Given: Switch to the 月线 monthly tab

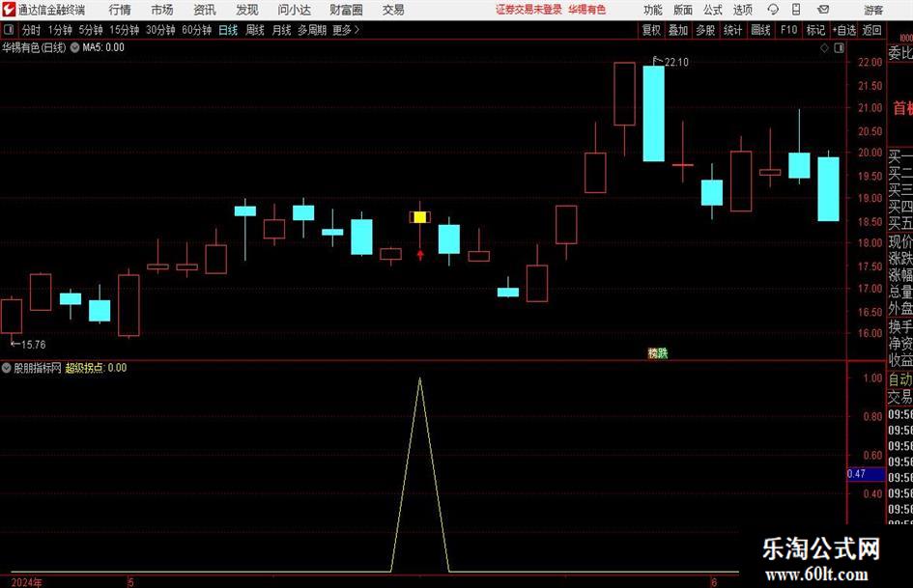Looking at the screenshot, I should pos(282,30).
